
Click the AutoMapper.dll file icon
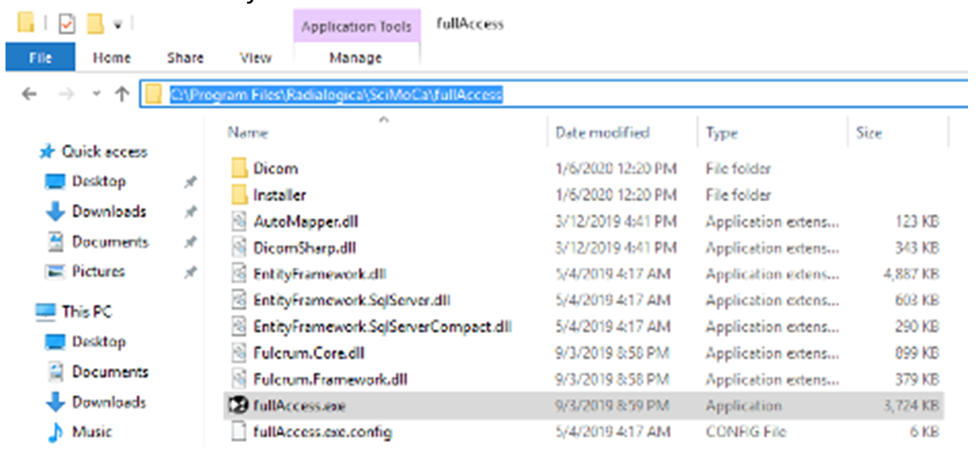pyautogui.click(x=240, y=221)
